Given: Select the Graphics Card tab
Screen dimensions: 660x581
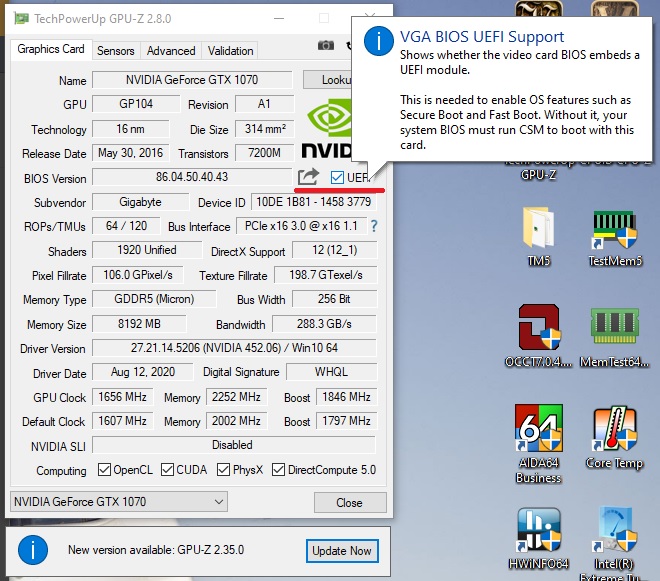Looking at the screenshot, I should [x=51, y=49].
